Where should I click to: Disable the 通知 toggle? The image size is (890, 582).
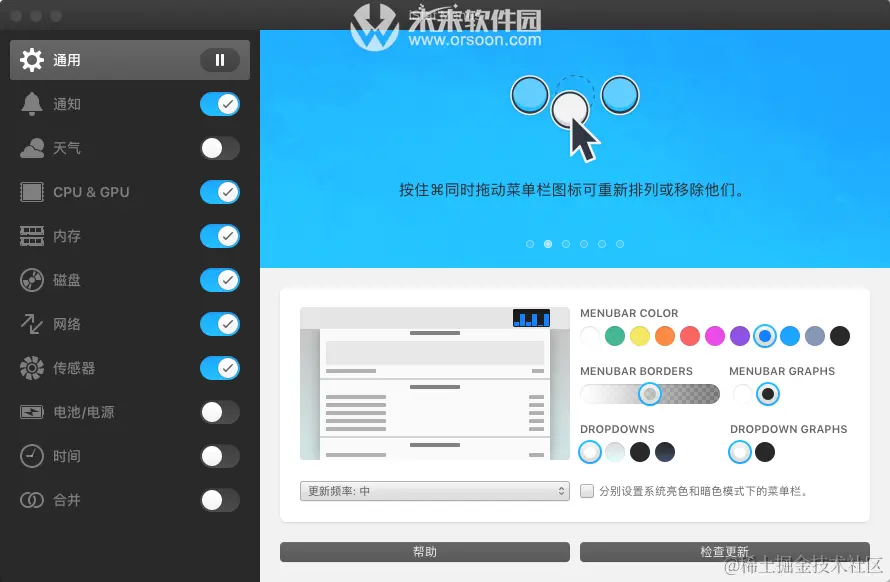tap(220, 104)
